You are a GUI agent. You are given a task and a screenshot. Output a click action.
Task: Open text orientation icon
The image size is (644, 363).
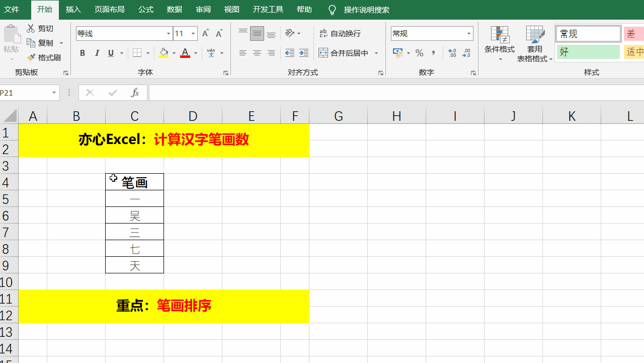pos(290,34)
